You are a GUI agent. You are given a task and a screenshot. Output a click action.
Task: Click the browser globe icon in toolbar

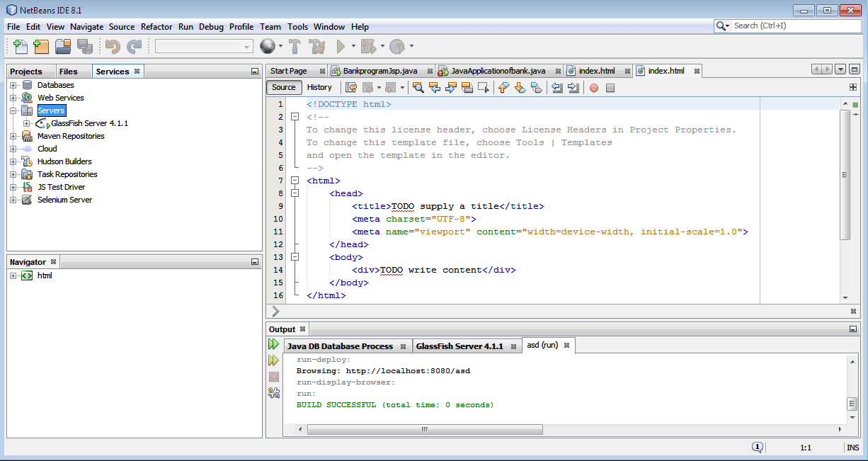(x=268, y=47)
